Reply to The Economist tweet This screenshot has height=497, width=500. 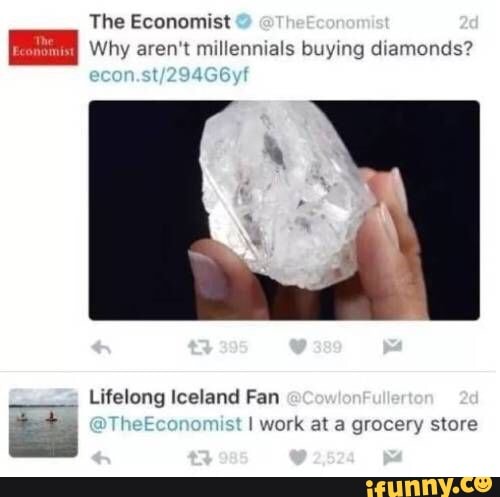click(101, 348)
